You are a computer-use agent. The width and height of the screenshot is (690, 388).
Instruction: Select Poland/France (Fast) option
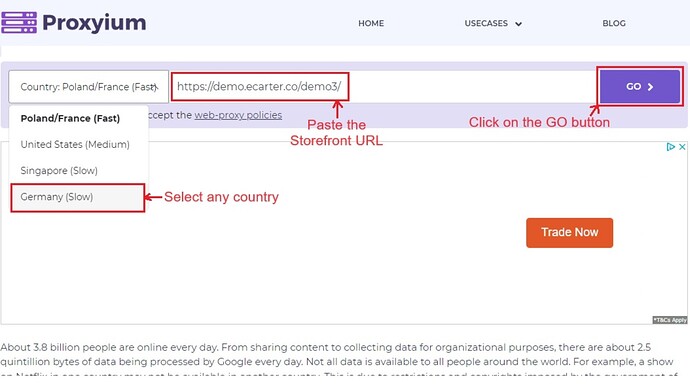coord(70,118)
